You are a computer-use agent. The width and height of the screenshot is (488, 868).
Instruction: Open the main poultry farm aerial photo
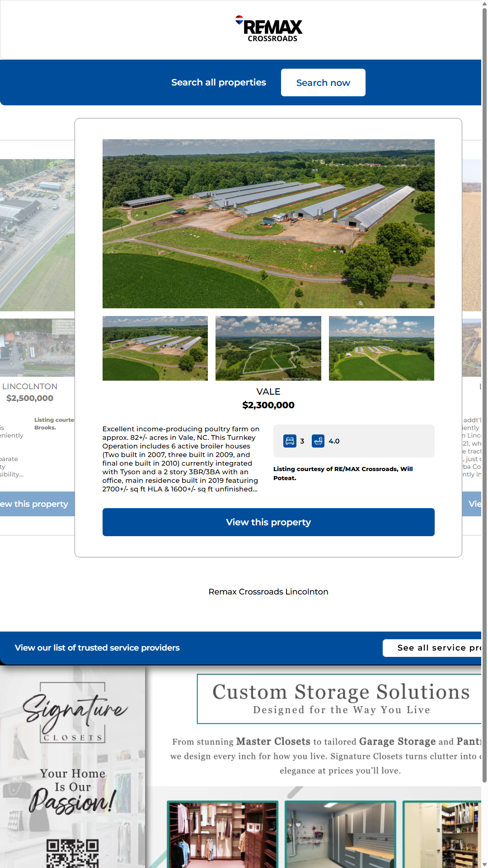tap(268, 224)
